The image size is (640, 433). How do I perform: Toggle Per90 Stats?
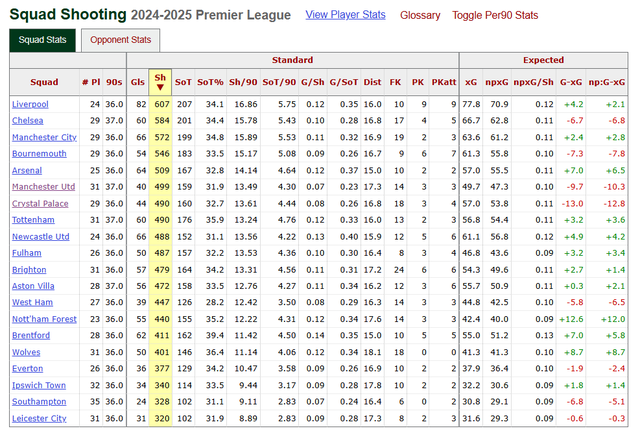click(495, 16)
